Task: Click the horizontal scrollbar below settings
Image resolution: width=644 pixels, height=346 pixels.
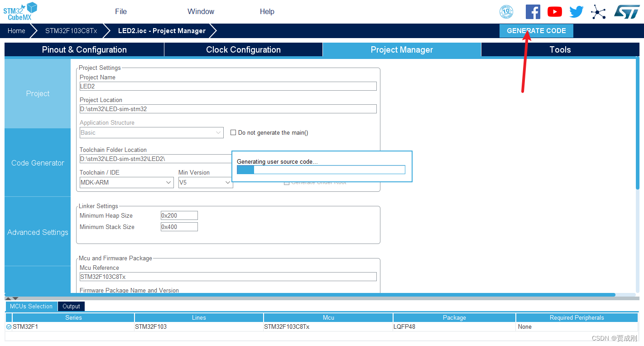Action: 310,295
